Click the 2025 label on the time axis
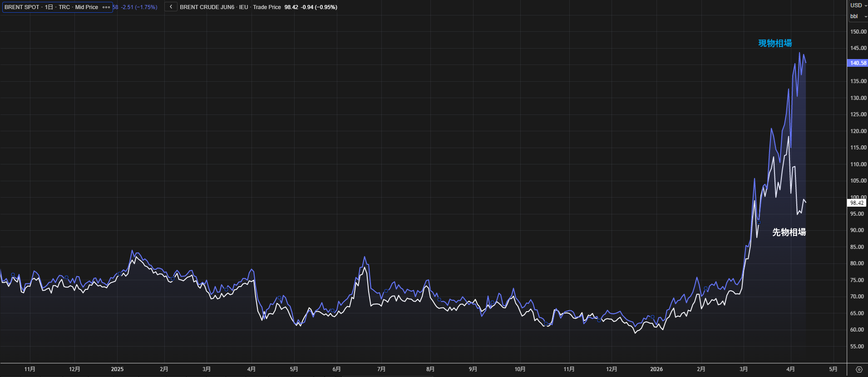This screenshot has width=868, height=377. tap(117, 369)
